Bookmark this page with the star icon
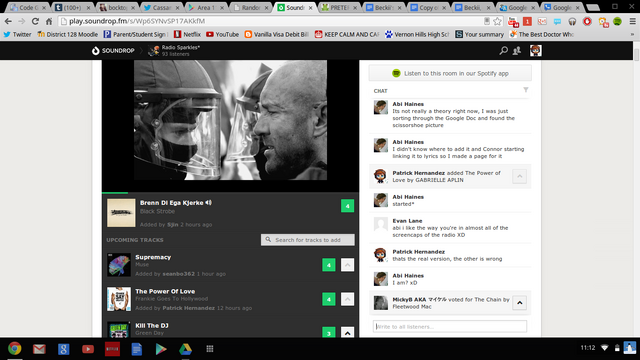The width and height of the screenshot is (640, 360). click(x=497, y=21)
